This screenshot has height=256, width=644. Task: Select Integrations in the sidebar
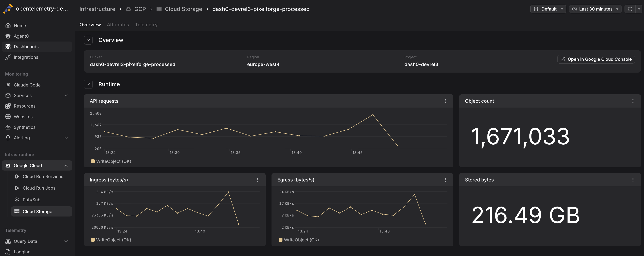tap(37, 57)
